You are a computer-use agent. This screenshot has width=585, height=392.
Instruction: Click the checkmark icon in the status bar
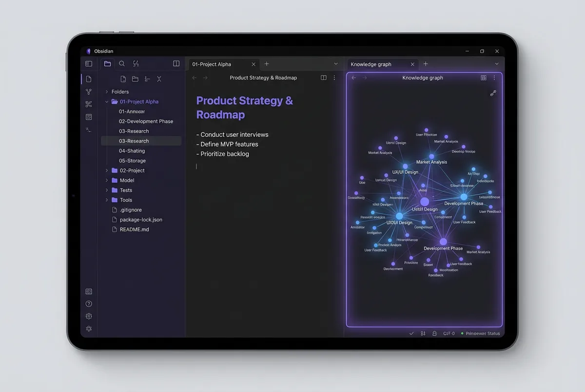tap(411, 334)
